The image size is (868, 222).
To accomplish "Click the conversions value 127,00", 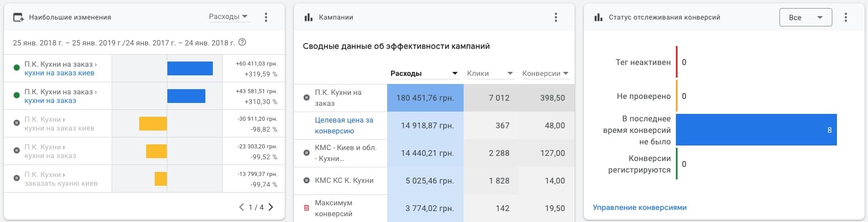I will 553,153.
